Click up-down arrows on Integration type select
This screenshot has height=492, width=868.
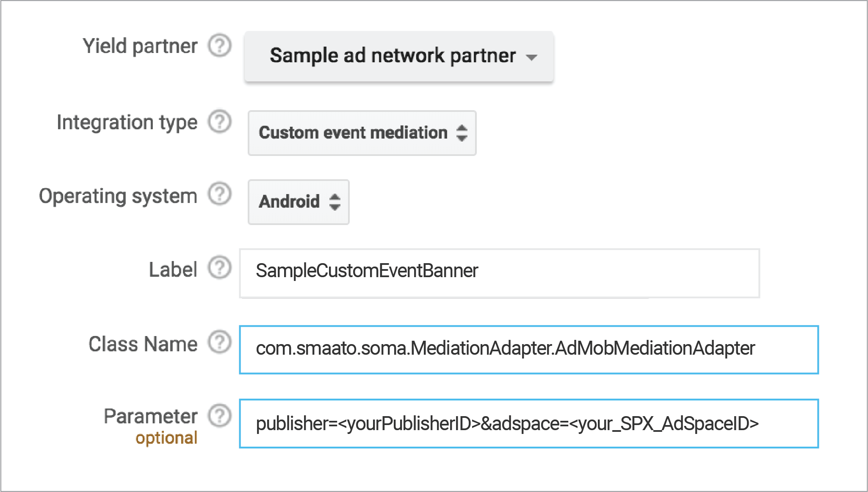[x=462, y=133]
